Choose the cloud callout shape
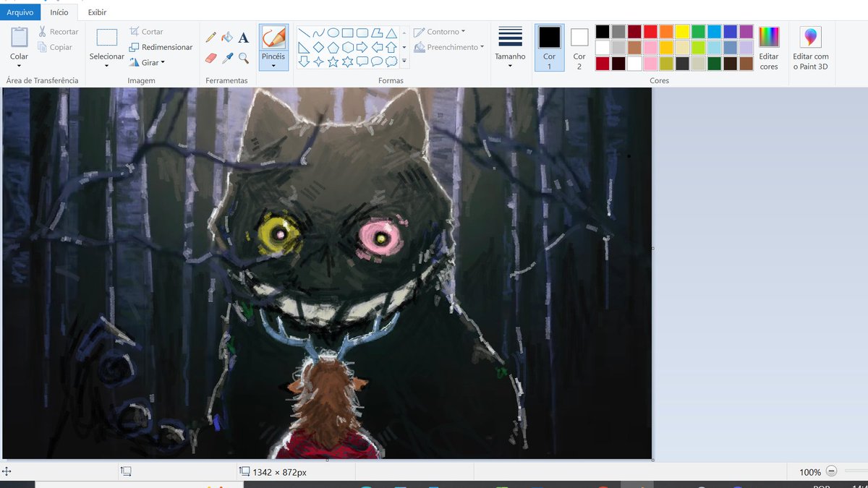The height and width of the screenshot is (488, 868). (x=391, y=61)
